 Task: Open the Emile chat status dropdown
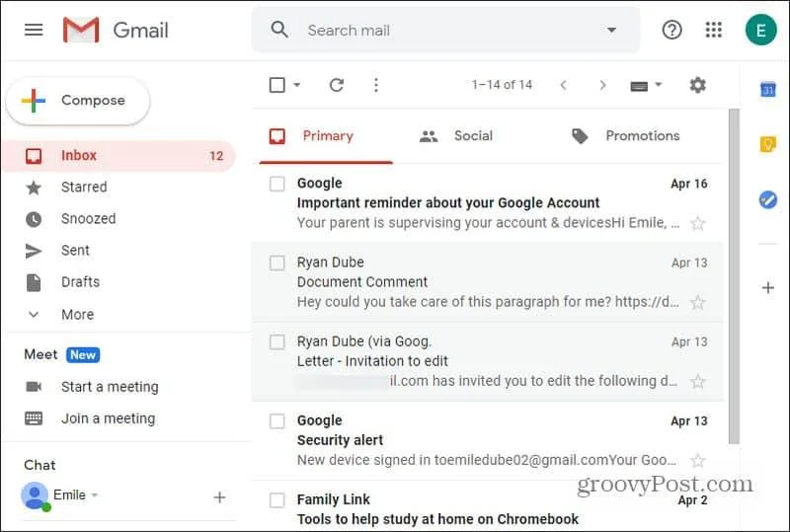[x=94, y=495]
